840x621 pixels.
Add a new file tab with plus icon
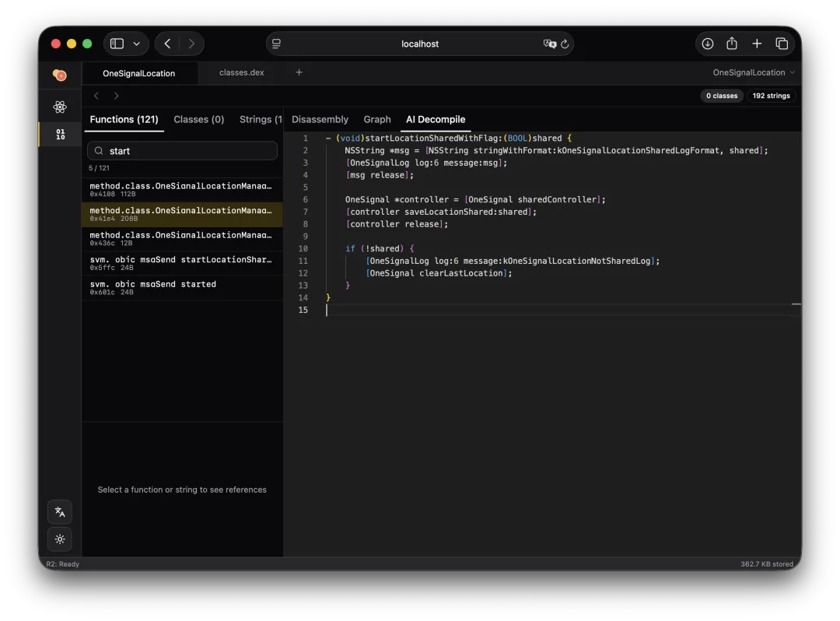click(x=299, y=72)
